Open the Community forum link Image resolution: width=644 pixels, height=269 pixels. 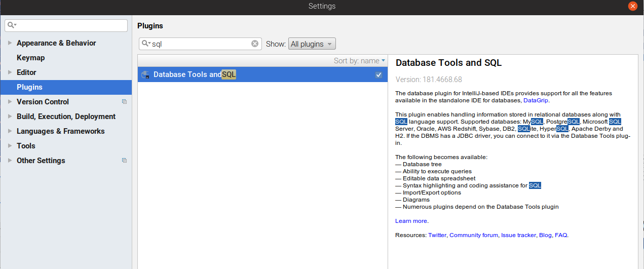click(x=473, y=235)
